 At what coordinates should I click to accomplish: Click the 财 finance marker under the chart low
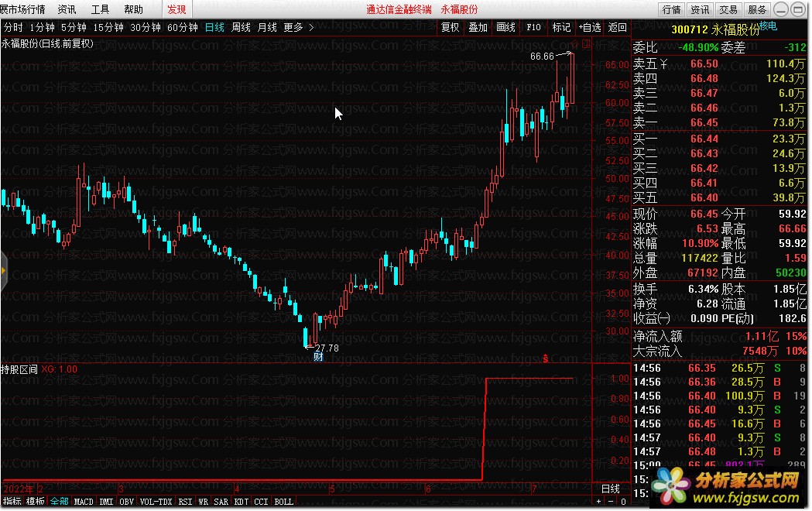[318, 357]
